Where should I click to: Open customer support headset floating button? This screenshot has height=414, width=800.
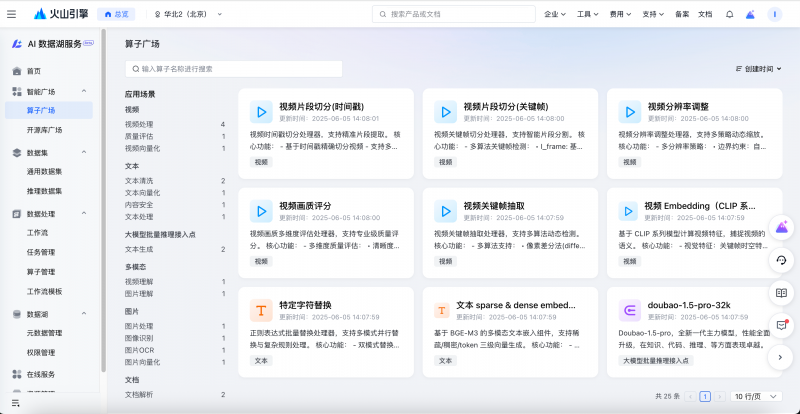782,260
